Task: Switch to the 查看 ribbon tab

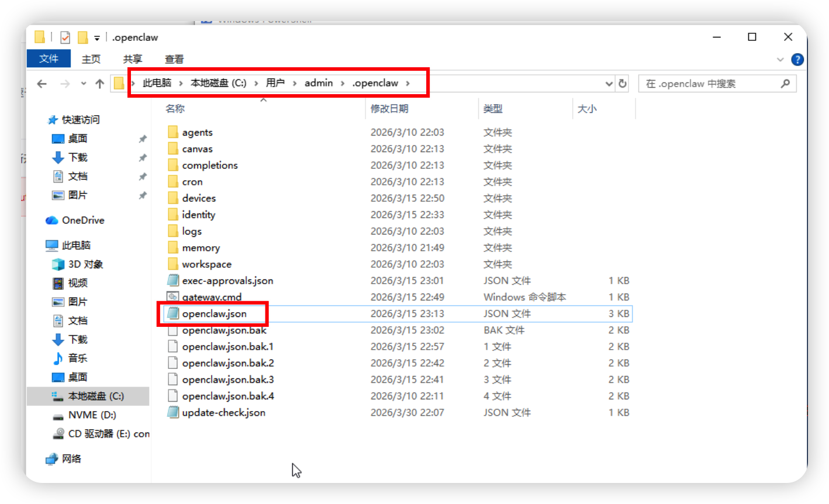Action: click(x=175, y=58)
